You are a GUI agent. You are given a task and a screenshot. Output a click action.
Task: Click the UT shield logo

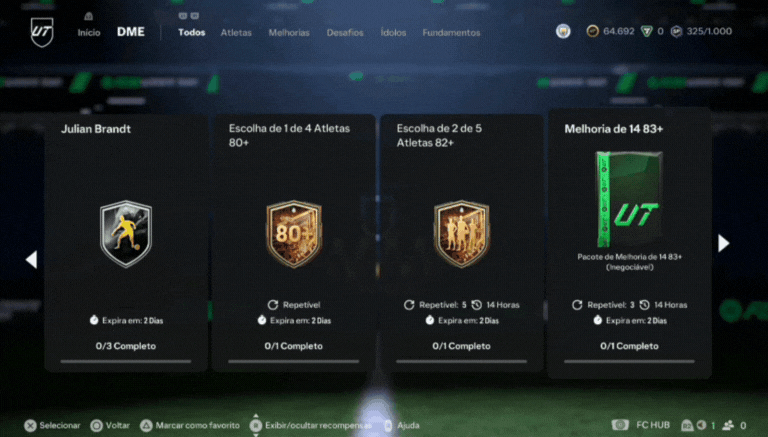point(42,32)
